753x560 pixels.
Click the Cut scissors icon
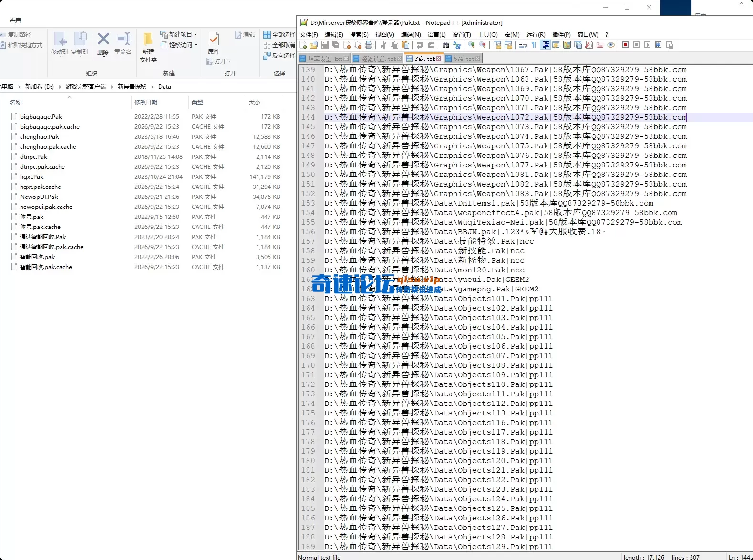tap(383, 45)
